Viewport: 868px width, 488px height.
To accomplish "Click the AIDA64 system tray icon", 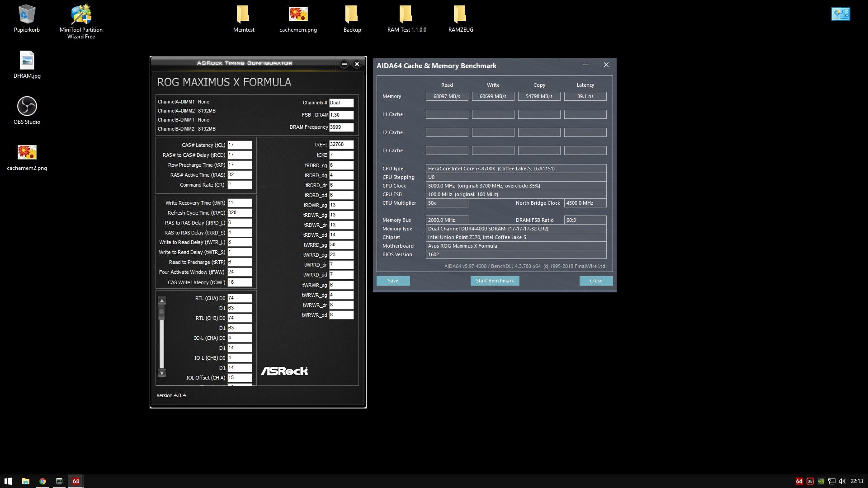I will [x=799, y=481].
